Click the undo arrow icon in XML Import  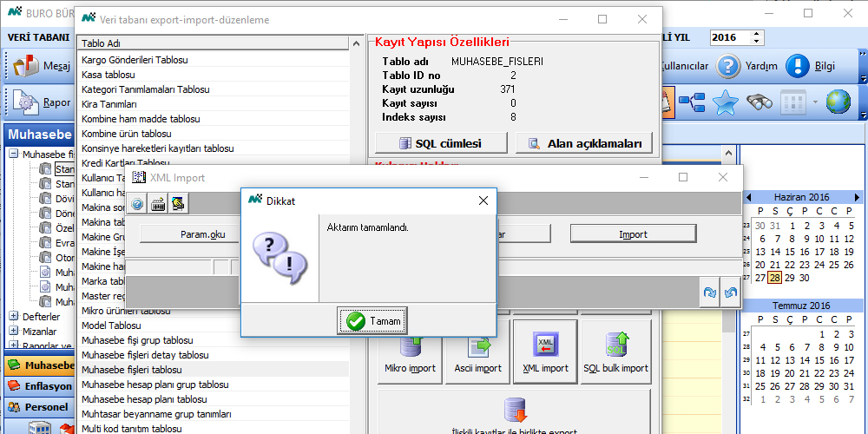click(730, 293)
